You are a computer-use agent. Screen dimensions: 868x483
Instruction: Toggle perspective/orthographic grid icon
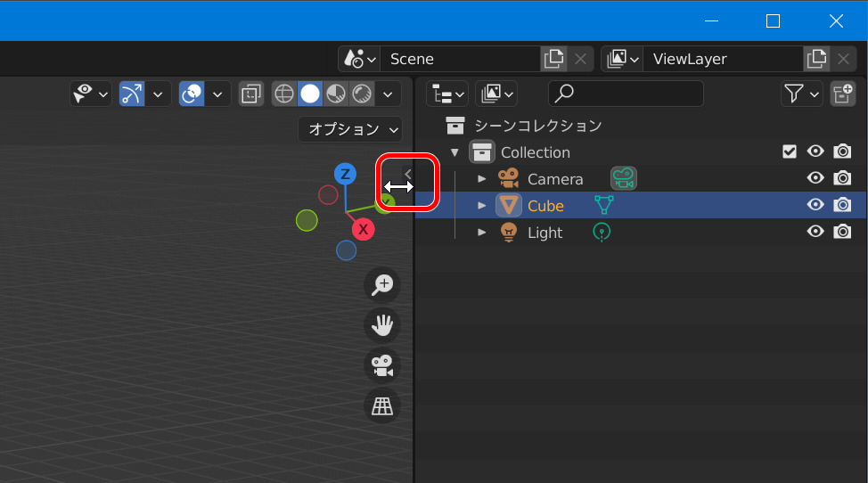(x=382, y=406)
